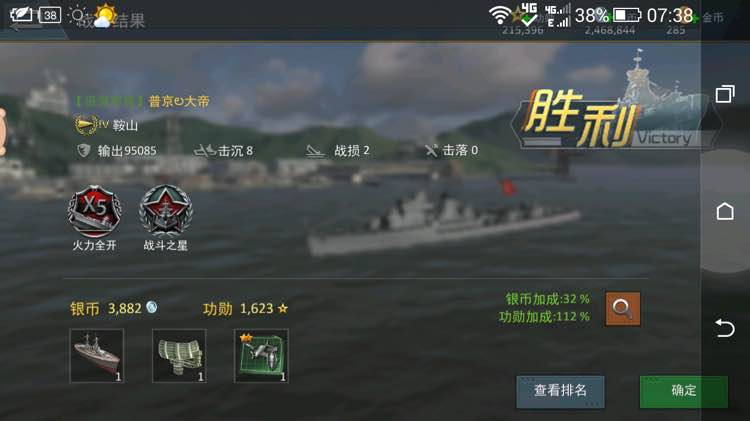Click the 查看排名 button
The height and width of the screenshot is (421, 750).
click(x=560, y=391)
